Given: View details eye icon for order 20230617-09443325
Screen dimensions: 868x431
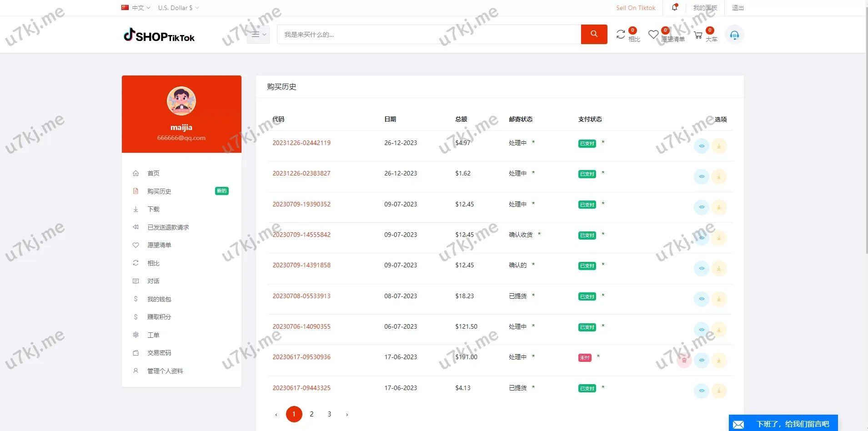Looking at the screenshot, I should [x=702, y=391].
